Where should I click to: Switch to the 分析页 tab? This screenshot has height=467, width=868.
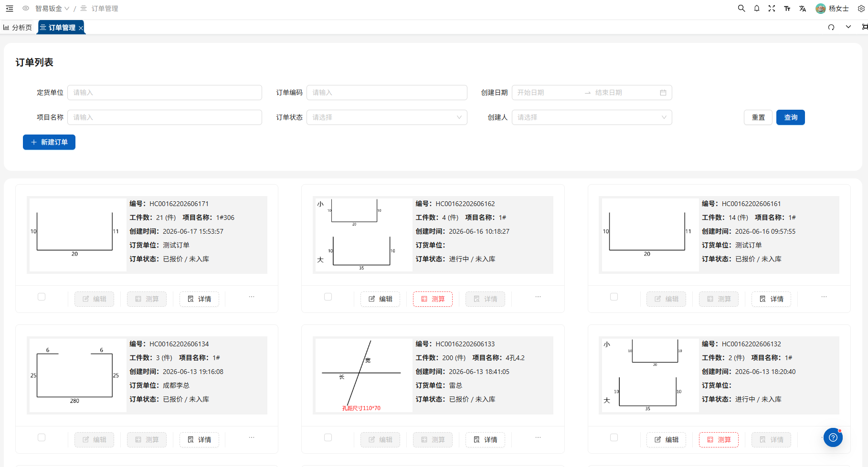[x=18, y=28]
